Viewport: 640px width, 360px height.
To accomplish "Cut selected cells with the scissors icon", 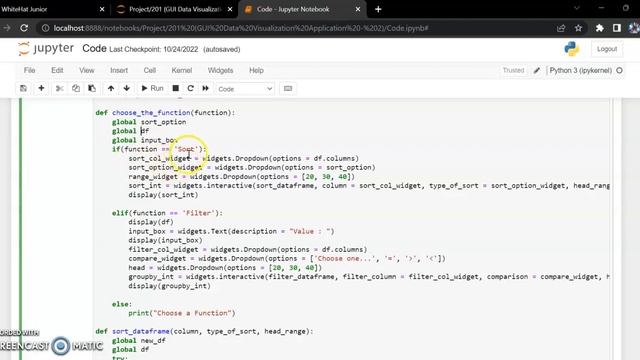I will click(x=60, y=88).
